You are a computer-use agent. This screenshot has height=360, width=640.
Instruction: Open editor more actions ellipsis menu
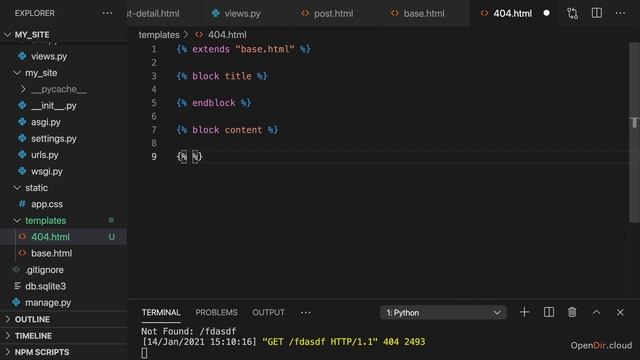(x=620, y=13)
